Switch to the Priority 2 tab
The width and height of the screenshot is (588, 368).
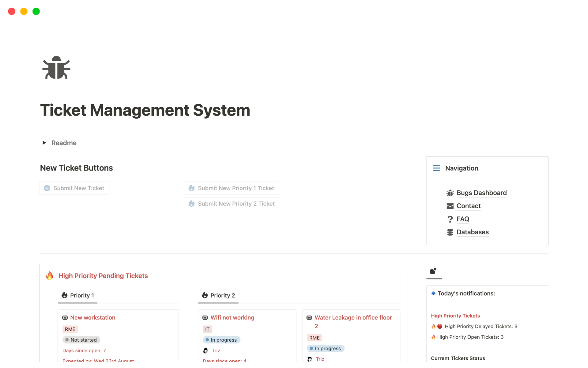pos(218,295)
